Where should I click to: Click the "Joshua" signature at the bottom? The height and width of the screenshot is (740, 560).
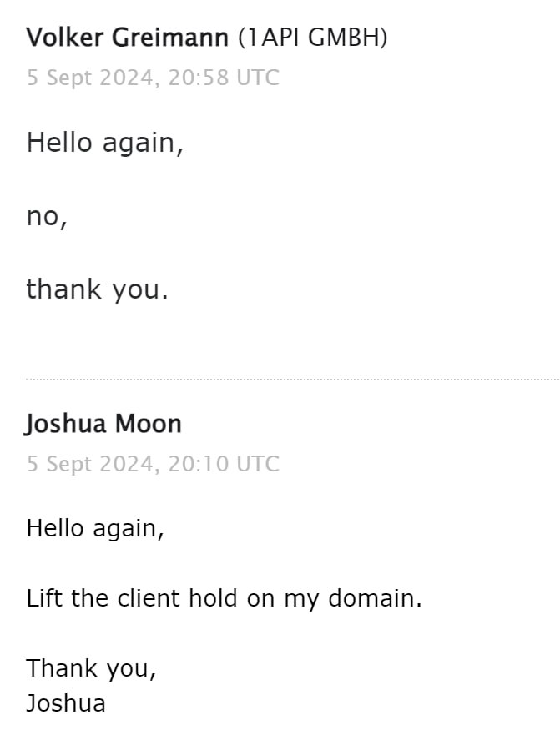[66, 703]
